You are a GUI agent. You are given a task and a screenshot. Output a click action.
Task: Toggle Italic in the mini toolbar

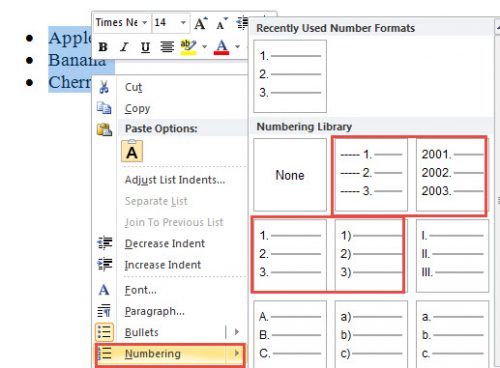coord(124,47)
